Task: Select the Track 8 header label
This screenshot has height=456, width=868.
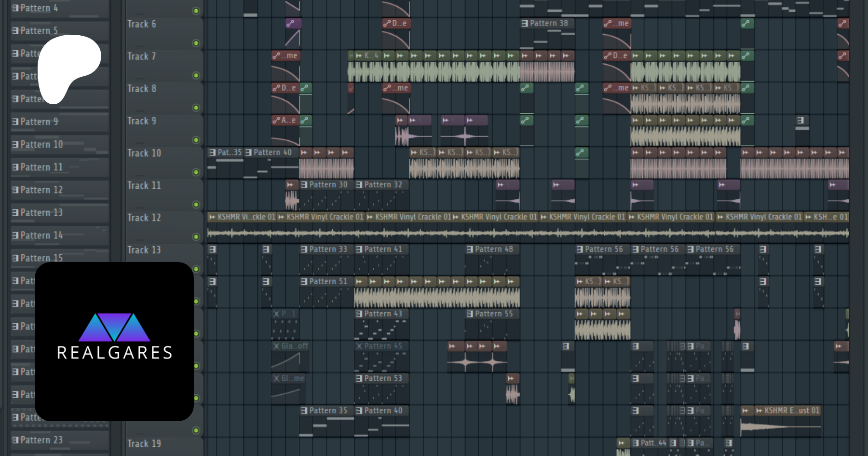Action: coord(142,89)
